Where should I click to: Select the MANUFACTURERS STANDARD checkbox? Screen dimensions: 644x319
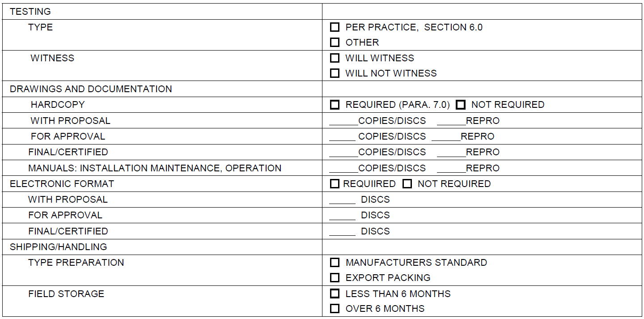[x=335, y=263]
